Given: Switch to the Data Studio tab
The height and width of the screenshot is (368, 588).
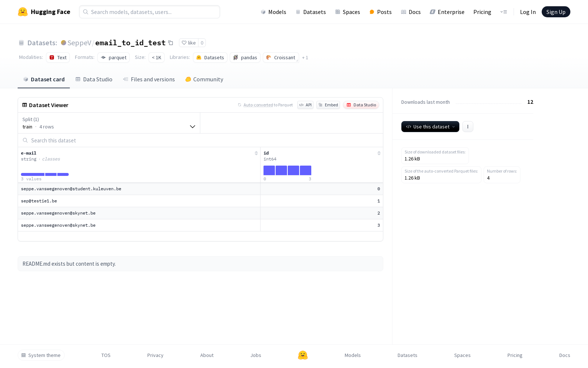Looking at the screenshot, I should 94,79.
